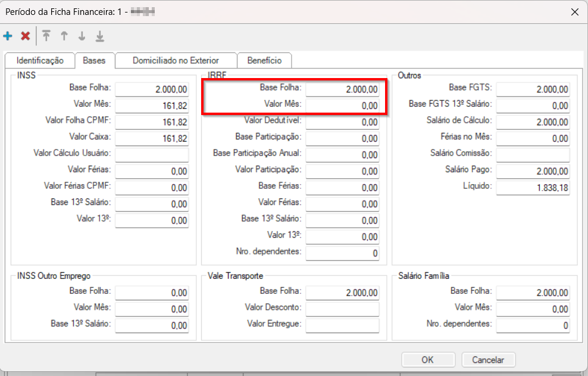Image resolution: width=588 pixels, height=376 pixels.
Task: Go to next record down arrow
Action: coord(82,36)
